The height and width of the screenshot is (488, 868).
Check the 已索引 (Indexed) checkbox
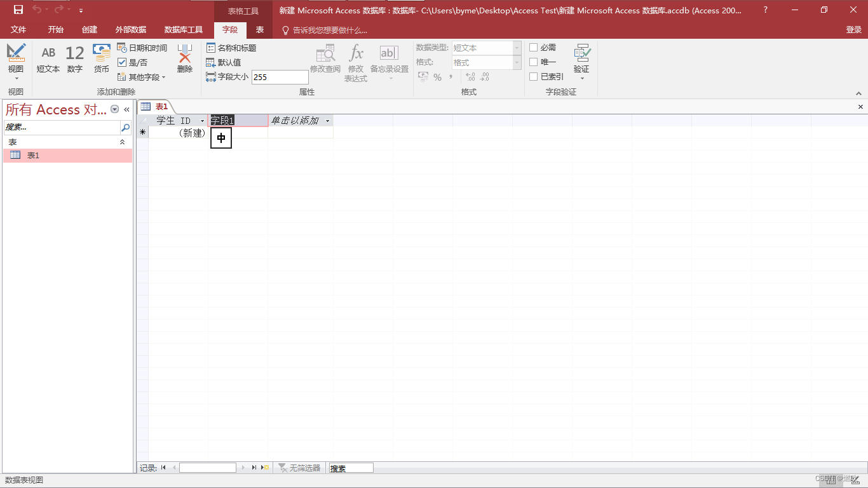click(x=534, y=77)
